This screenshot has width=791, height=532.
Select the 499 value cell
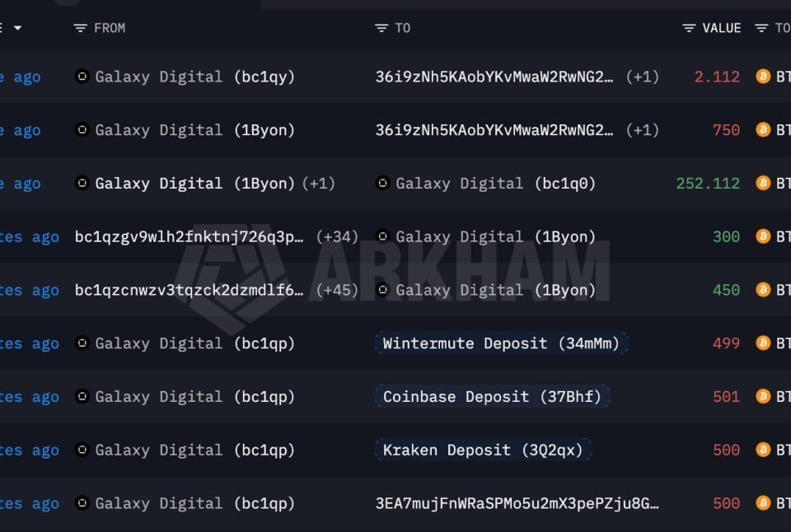tap(726, 343)
